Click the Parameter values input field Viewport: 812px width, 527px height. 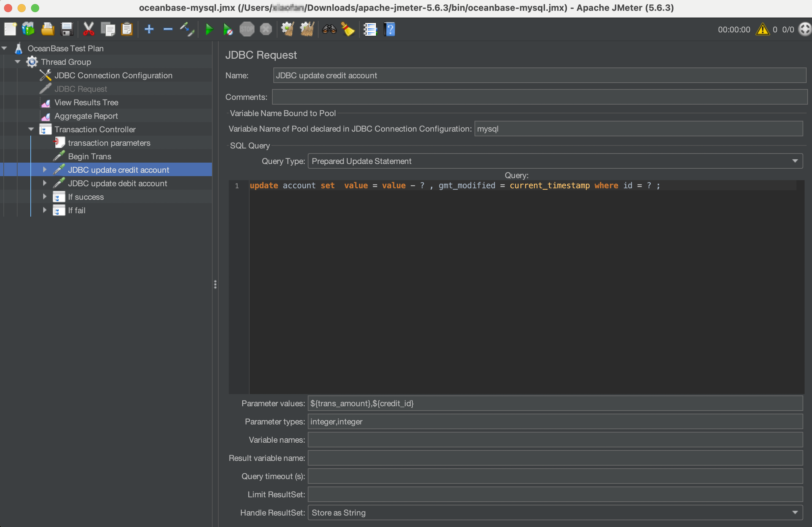[555, 403]
